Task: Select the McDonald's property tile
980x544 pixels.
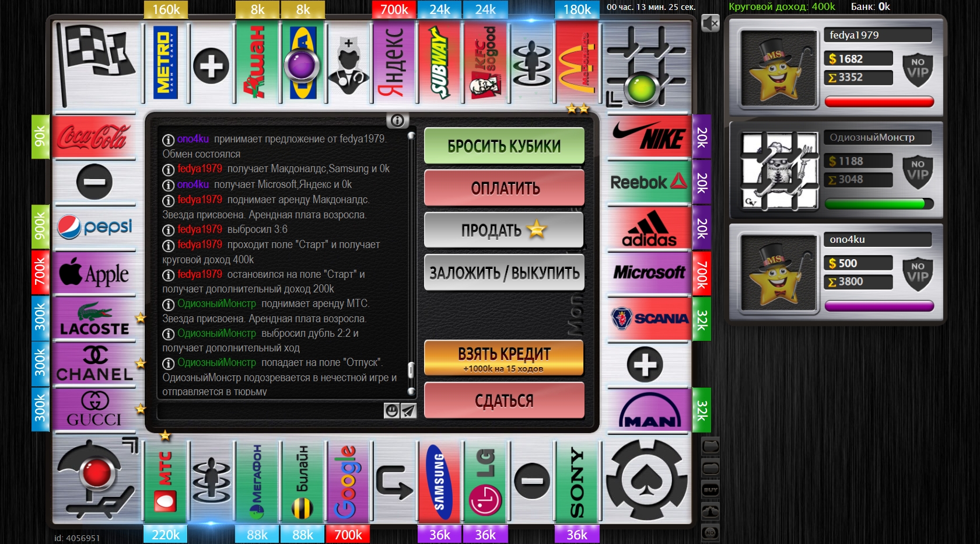Action: 577,63
